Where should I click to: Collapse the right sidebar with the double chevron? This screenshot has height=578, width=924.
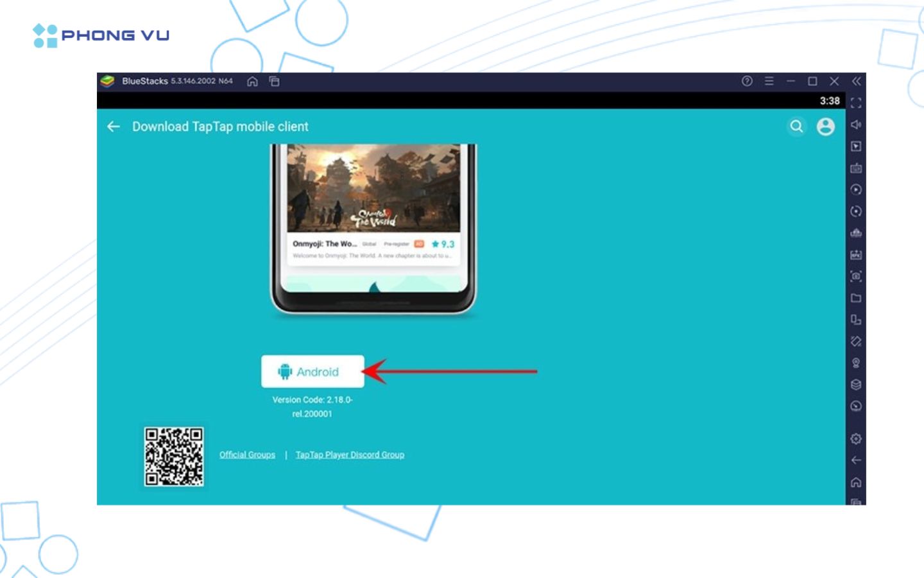coord(856,82)
